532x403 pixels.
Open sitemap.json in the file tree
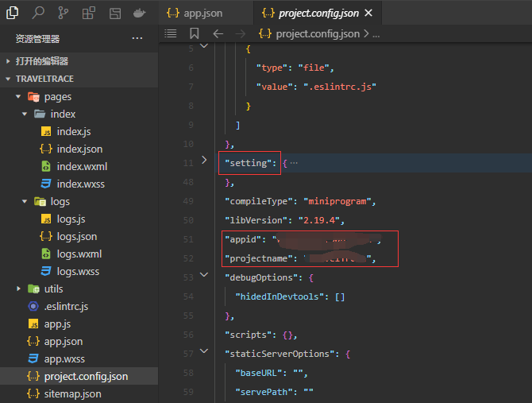(79, 393)
